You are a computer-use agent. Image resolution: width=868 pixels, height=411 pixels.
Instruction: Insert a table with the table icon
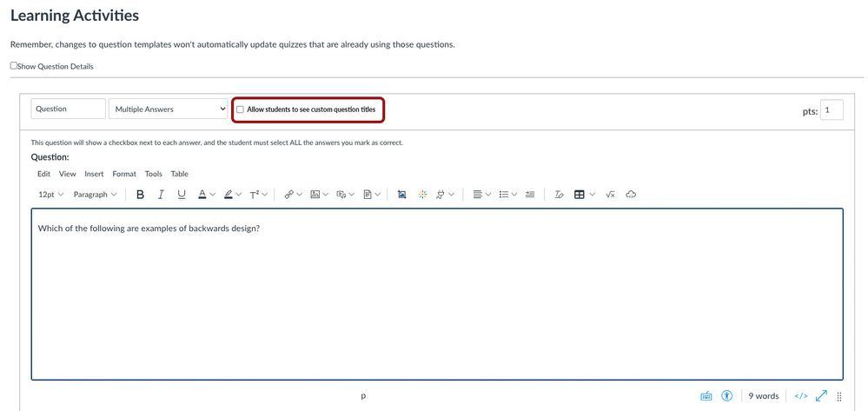tap(580, 195)
